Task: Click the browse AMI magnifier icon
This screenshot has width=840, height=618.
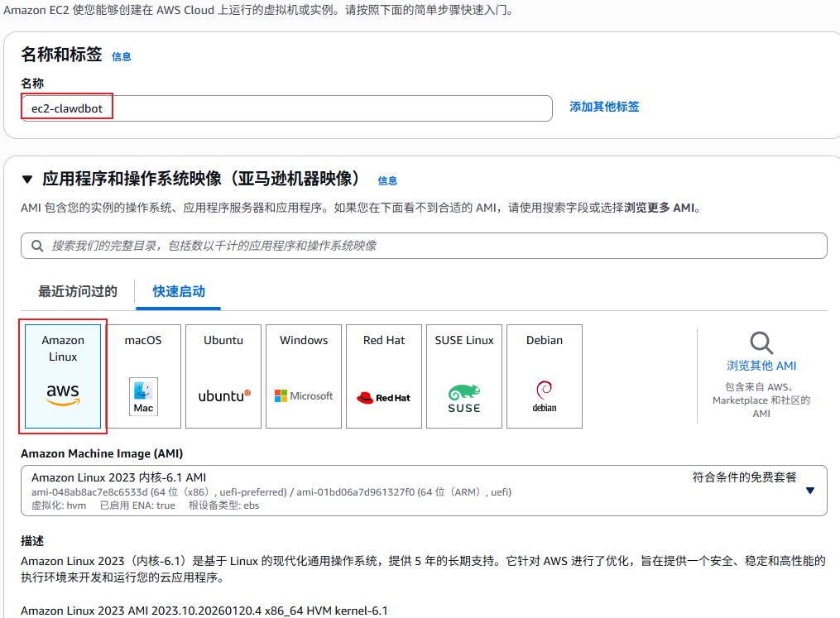Action: [761, 343]
